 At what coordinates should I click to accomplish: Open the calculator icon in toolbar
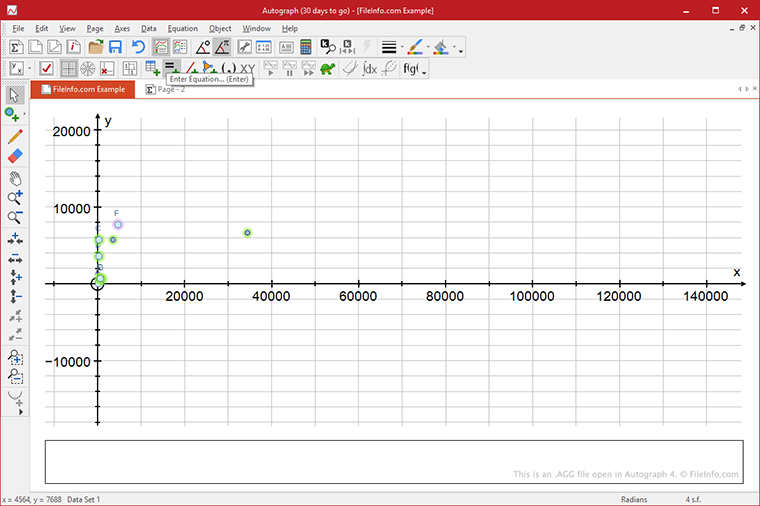(306, 47)
